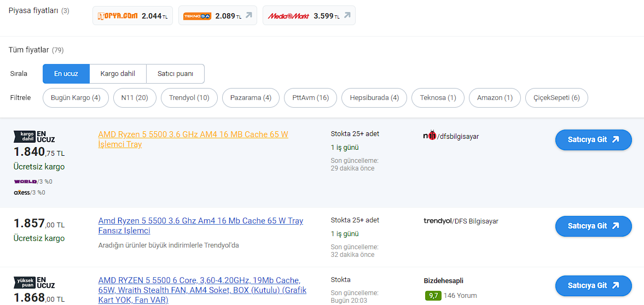Click the Bugün 20:03 update time
Viewport: 644px width, 305px height.
pyautogui.click(x=350, y=301)
